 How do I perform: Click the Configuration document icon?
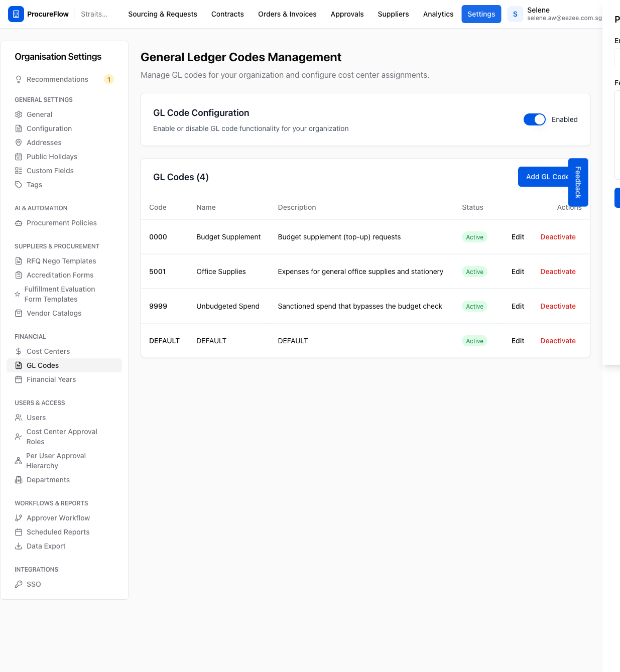click(x=19, y=128)
